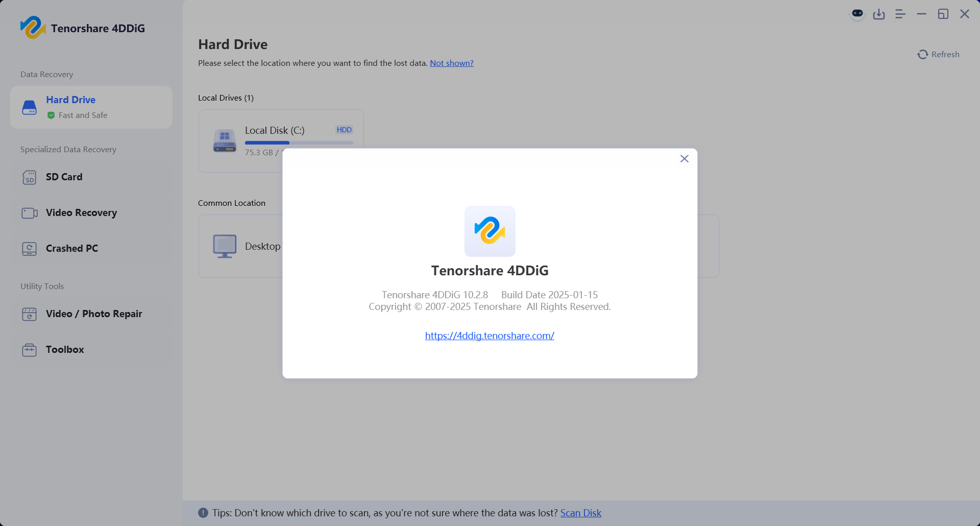The image size is (980, 526).
Task: Click the HDD badge on Local Disk
Action: [x=344, y=130]
